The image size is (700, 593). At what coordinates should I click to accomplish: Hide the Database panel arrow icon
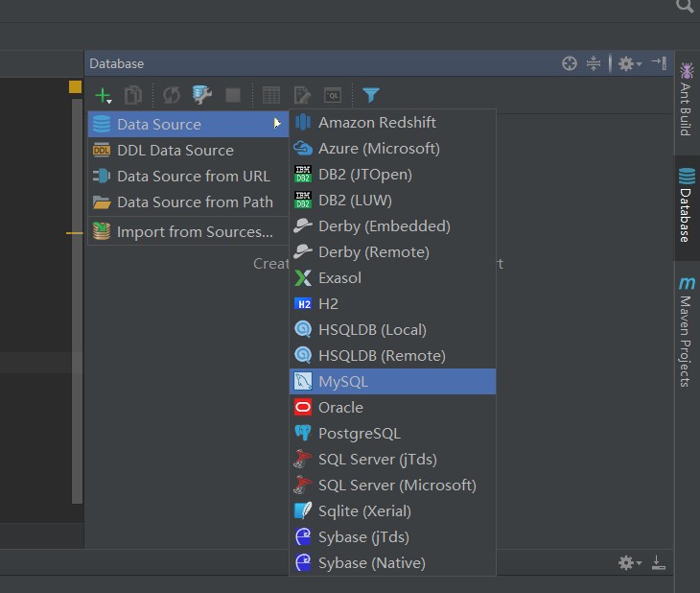(660, 63)
